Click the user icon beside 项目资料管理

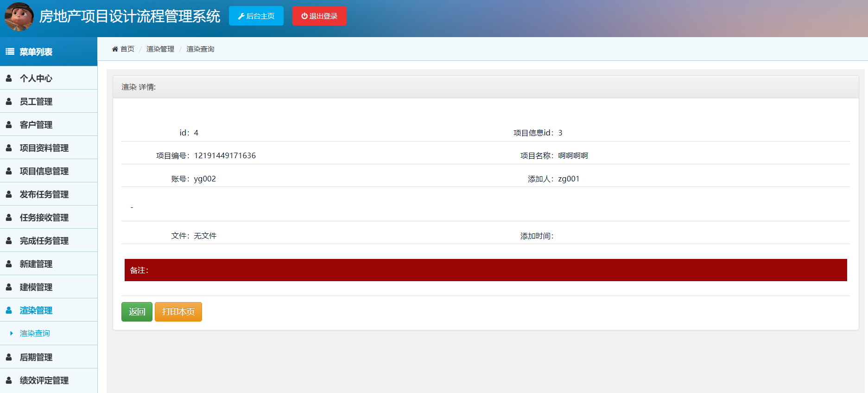pos(9,148)
